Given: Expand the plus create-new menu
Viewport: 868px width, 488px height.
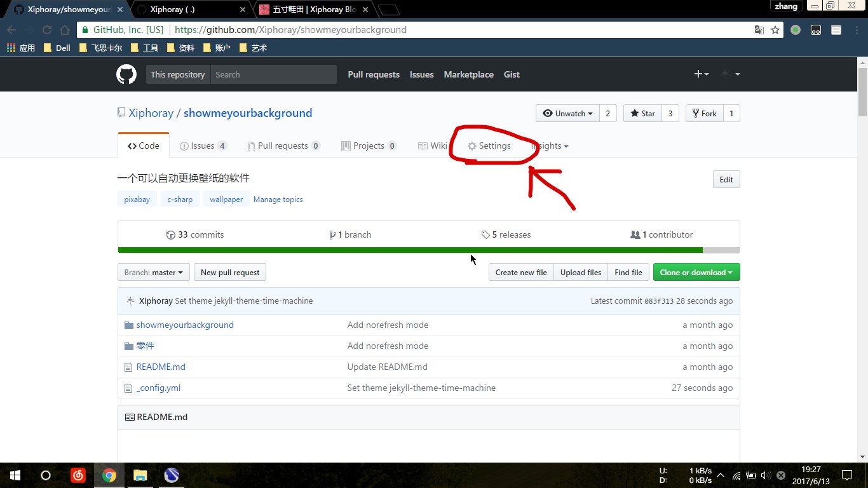Looking at the screenshot, I should point(701,74).
